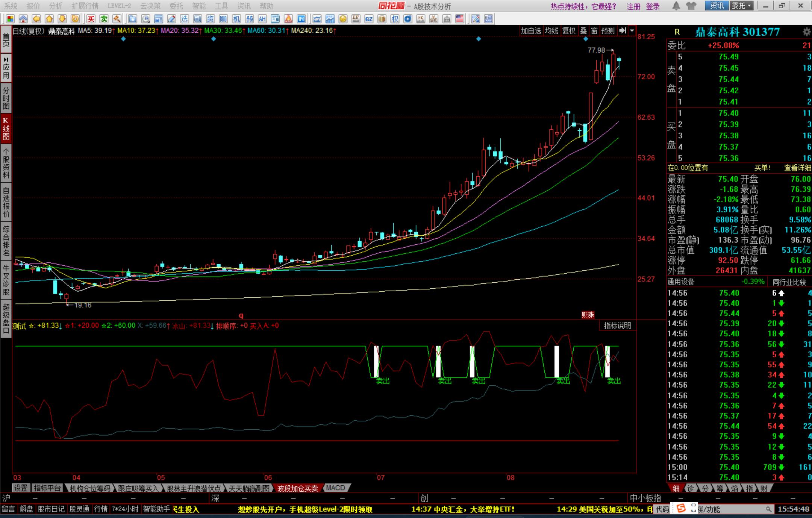The width and height of the screenshot is (812, 518).
Task: Click the notification bell icon in title bar
Action: tap(676, 6)
